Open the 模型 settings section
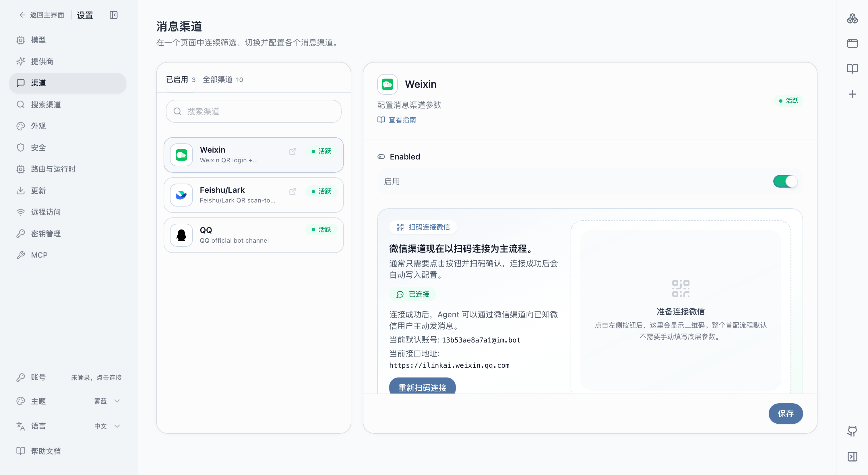 [x=68, y=40]
